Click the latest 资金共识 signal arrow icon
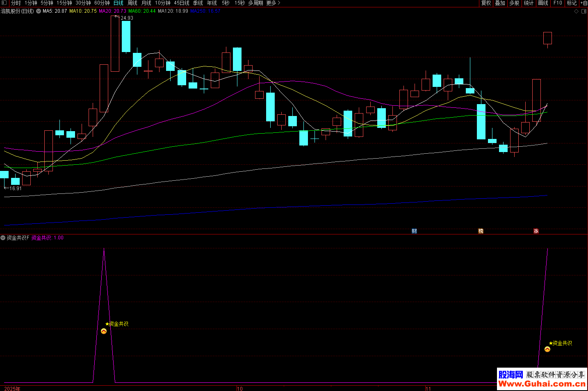588x391 pixels. (x=547, y=349)
